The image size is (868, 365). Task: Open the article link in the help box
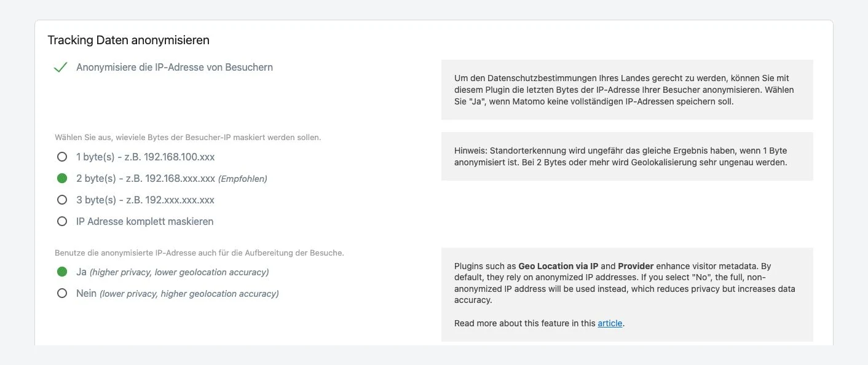point(610,323)
